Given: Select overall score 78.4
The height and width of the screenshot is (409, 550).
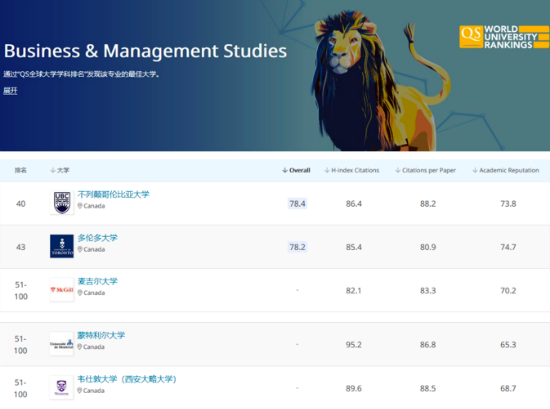Looking at the screenshot, I should (297, 203).
